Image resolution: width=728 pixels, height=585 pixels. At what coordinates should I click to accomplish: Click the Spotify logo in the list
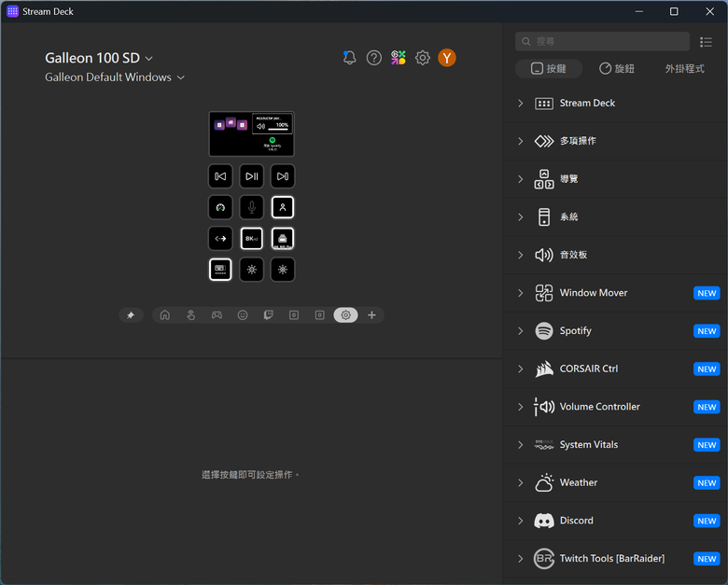click(x=544, y=331)
